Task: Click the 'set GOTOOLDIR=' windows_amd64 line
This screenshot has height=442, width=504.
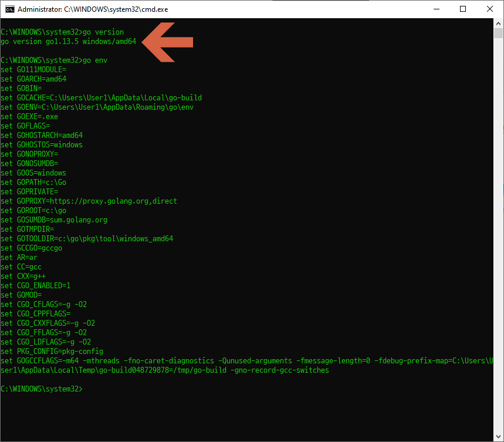Action: (87, 239)
